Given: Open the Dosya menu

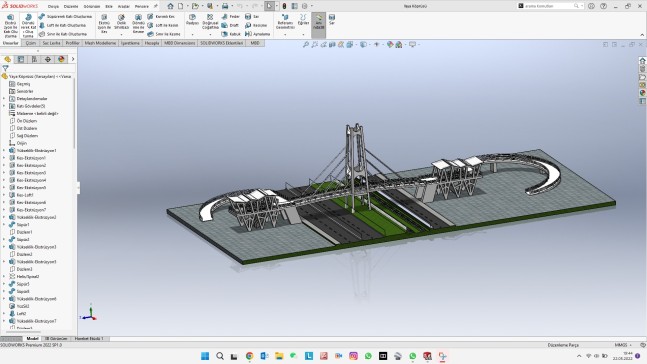Looking at the screenshot, I should click(x=53, y=6).
